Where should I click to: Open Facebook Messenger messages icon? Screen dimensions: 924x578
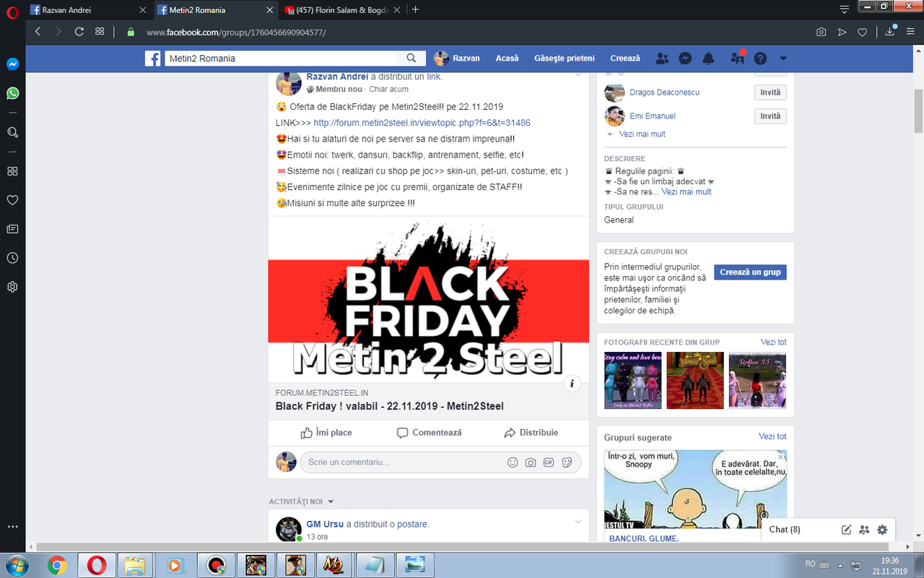[x=686, y=59]
